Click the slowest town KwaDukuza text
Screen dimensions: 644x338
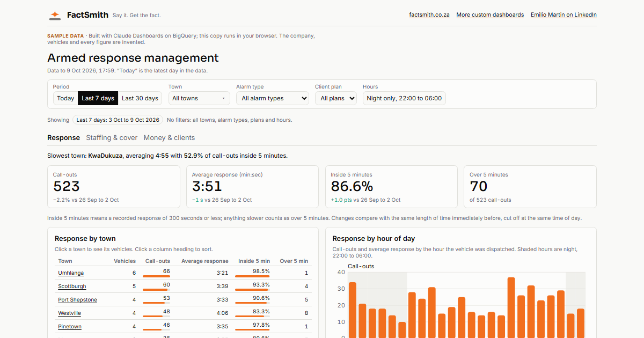click(106, 156)
